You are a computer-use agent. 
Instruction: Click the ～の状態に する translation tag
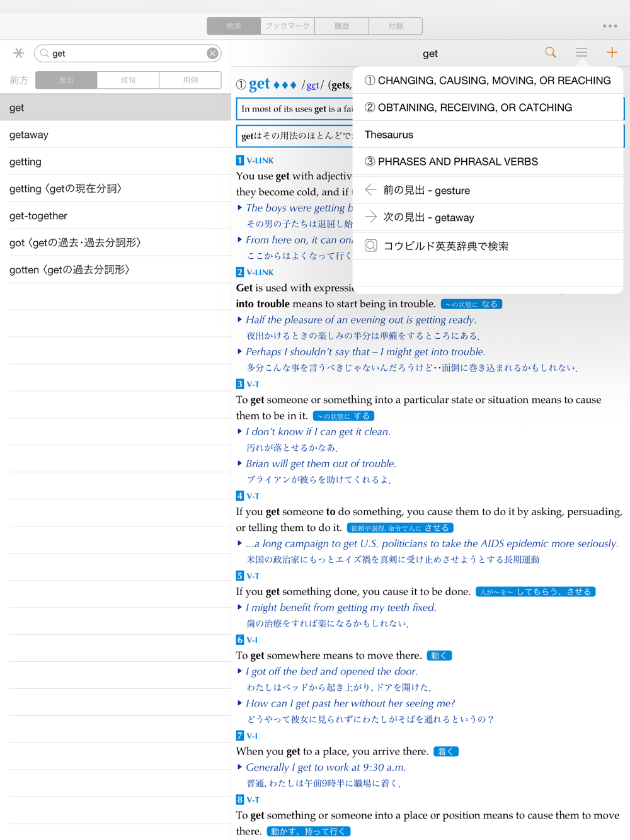click(x=343, y=416)
